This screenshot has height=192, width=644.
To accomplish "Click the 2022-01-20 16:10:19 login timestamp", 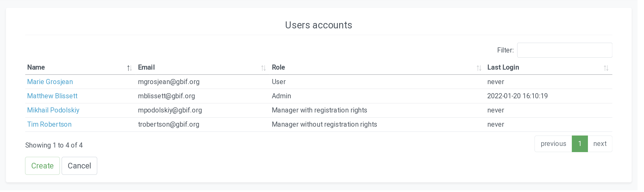I will [517, 96].
